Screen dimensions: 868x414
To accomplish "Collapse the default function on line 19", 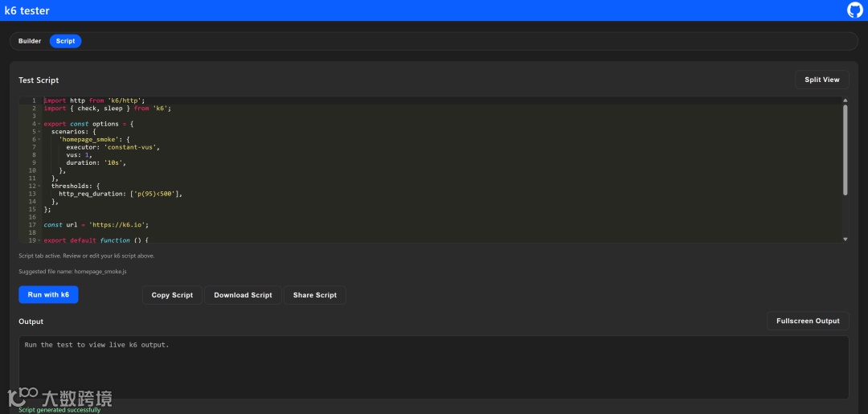I will [39, 240].
